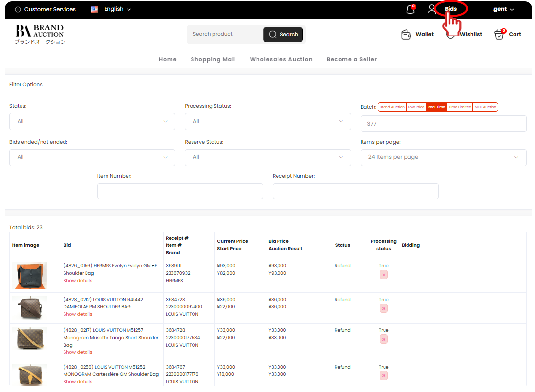Image resolution: width=535 pixels, height=392 pixels.
Task: Open the Musette Tango bag thumbnail
Action: (30, 339)
